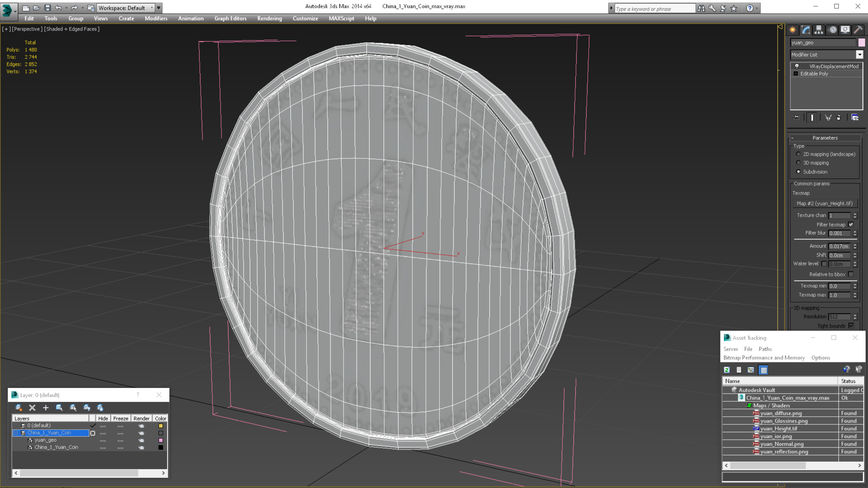Click Make Unique icon in modifier stack
Image resolution: width=868 pixels, height=488 pixels.
point(828,117)
